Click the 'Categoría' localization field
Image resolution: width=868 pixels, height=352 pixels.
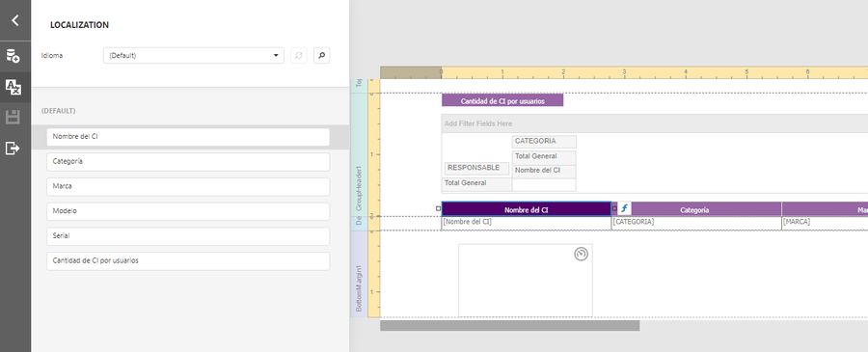(x=188, y=162)
